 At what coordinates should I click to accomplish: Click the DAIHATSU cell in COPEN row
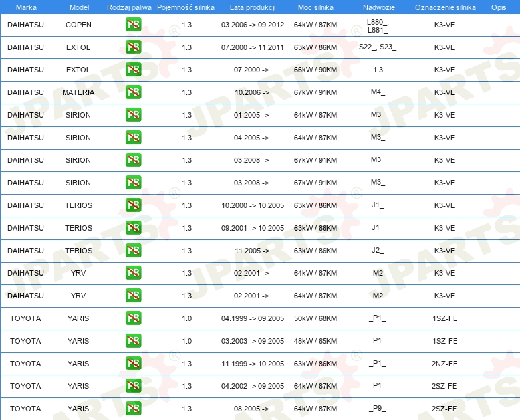point(25,25)
